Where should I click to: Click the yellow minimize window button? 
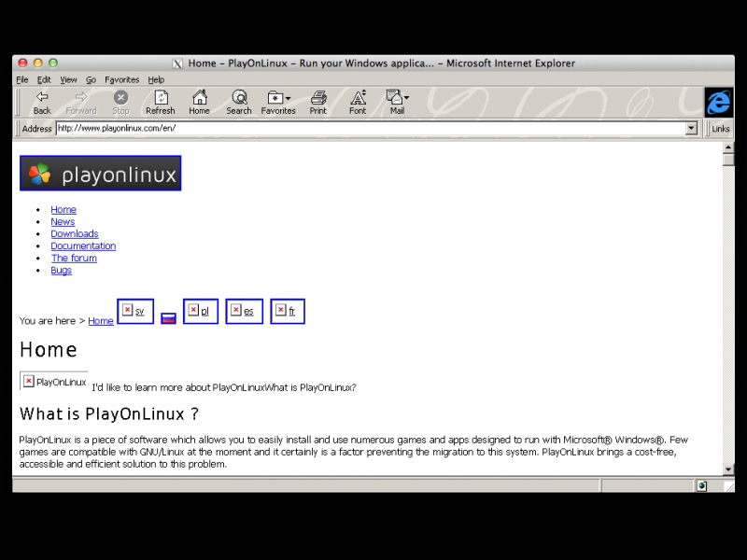(x=38, y=63)
